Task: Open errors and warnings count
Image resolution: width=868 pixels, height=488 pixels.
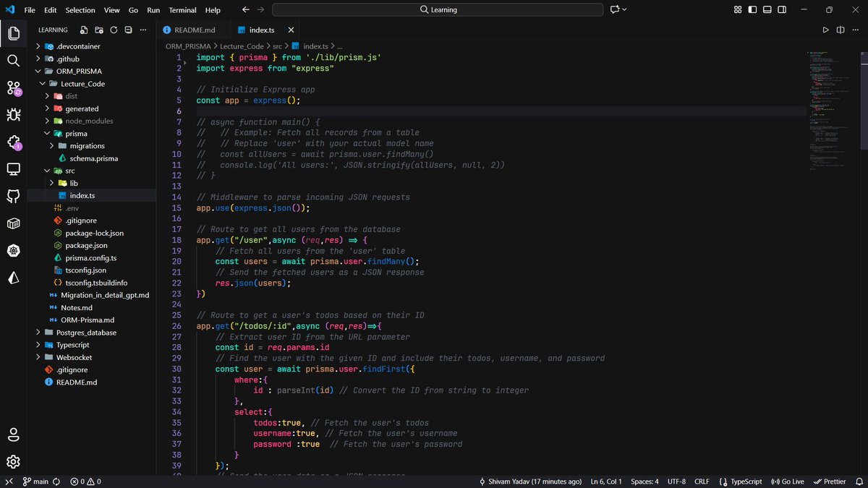Action: 86,481
